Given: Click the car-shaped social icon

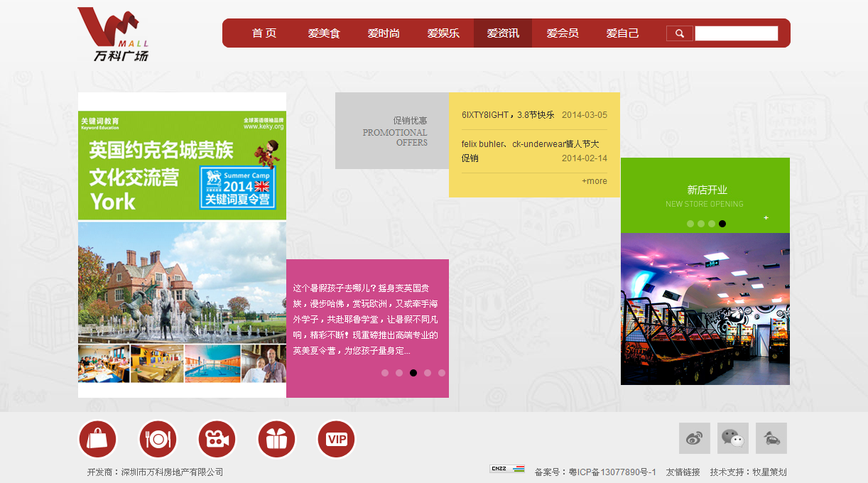Looking at the screenshot, I should click(771, 438).
